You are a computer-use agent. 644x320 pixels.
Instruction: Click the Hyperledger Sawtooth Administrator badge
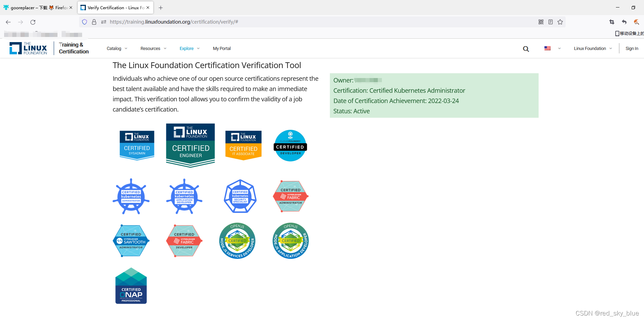(x=131, y=241)
